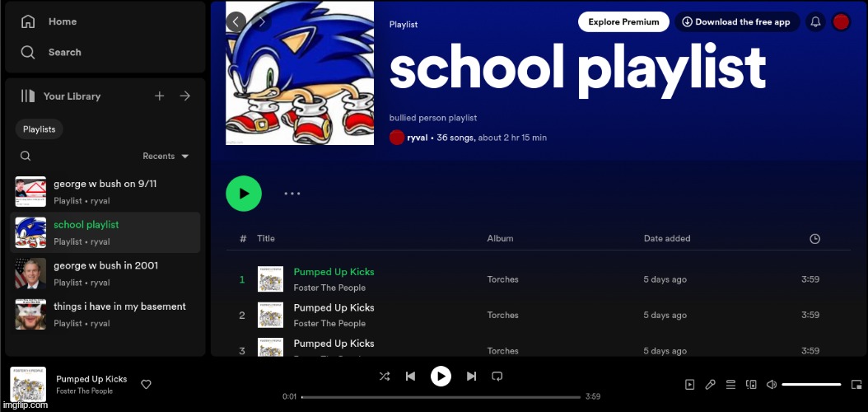The height and width of the screenshot is (412, 868).
Task: Like Pumped Up Kicks with the heart icon
Action: pyautogui.click(x=146, y=384)
